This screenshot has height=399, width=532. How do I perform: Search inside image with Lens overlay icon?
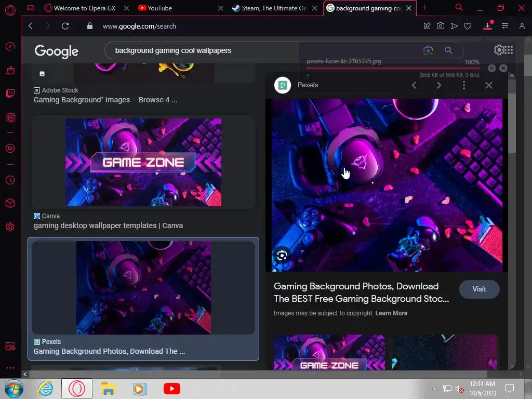[282, 255]
